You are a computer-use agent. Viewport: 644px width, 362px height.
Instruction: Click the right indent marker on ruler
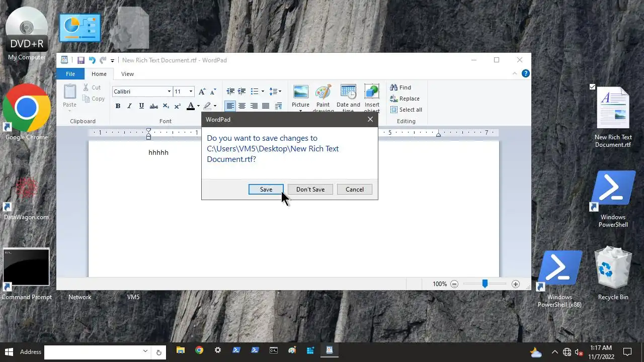[438, 134]
